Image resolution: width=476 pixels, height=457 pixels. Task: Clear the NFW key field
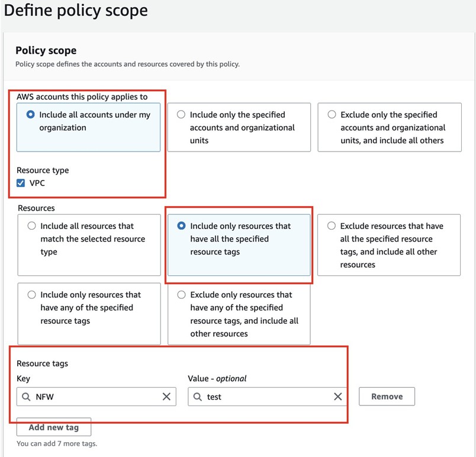point(166,397)
